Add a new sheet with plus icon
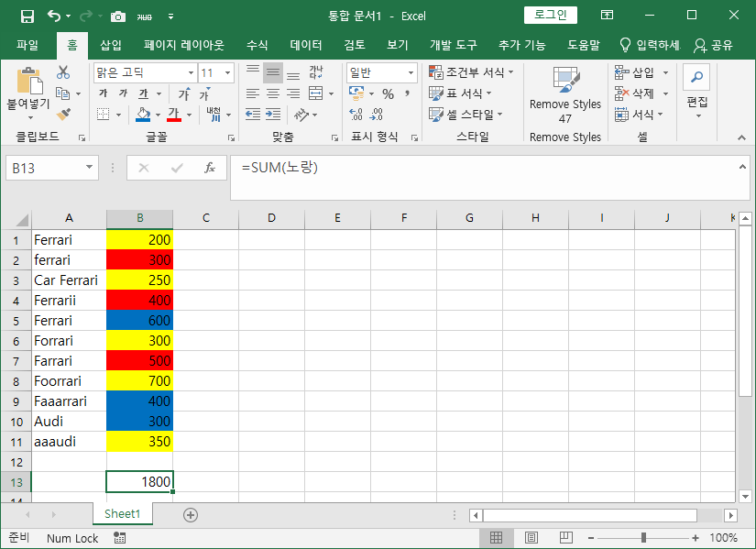The width and height of the screenshot is (756, 549). (x=191, y=515)
